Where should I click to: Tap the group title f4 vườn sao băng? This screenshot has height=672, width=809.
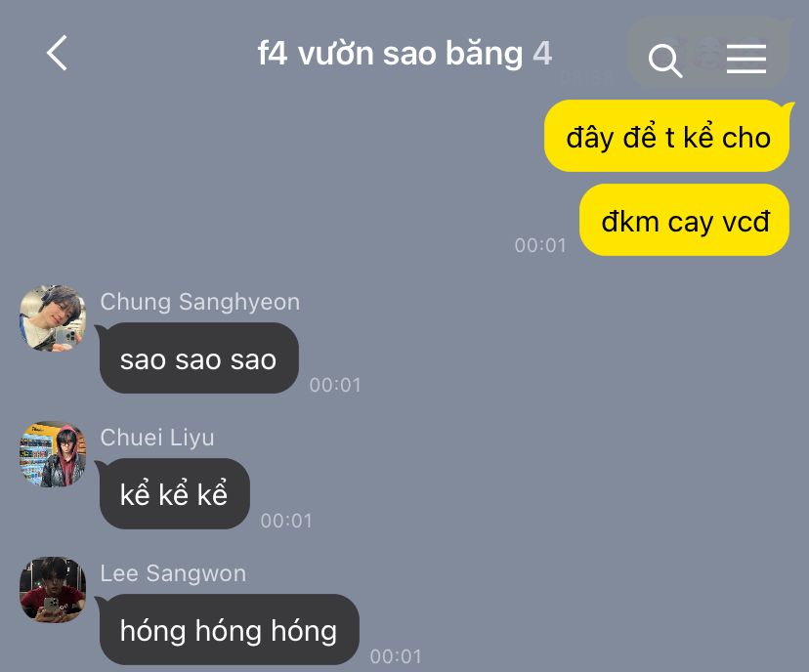390,54
